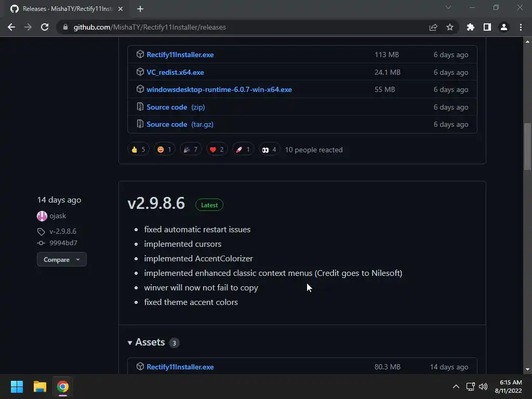Click the file icon for Source code (tar.gz)
This screenshot has width=532, height=399.
[x=140, y=124]
